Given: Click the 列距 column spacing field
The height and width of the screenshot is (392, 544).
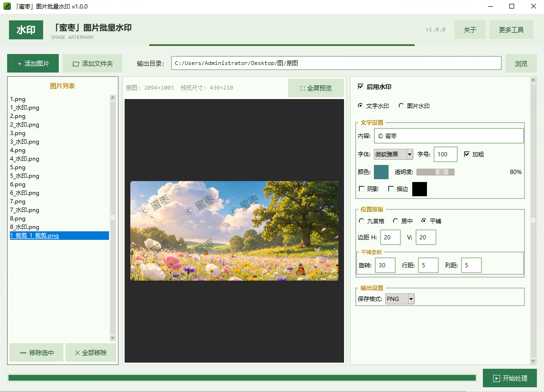Looking at the screenshot, I should click(471, 265).
